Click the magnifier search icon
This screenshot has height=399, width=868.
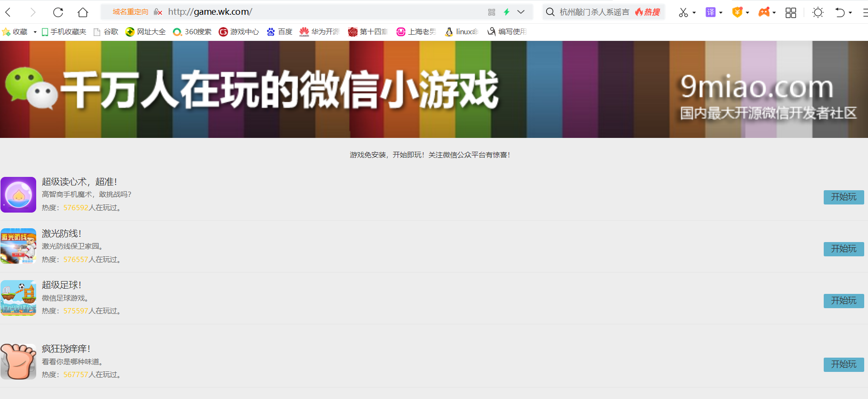[550, 12]
